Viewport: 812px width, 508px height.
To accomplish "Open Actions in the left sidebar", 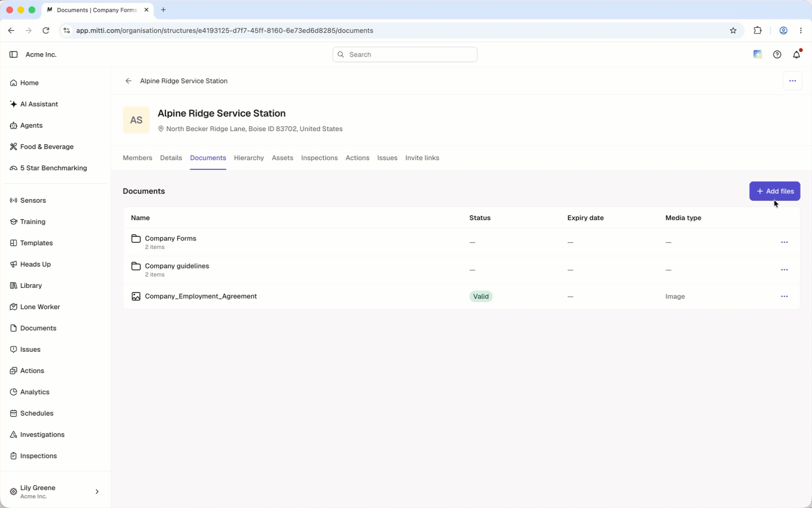I will coord(27,371).
